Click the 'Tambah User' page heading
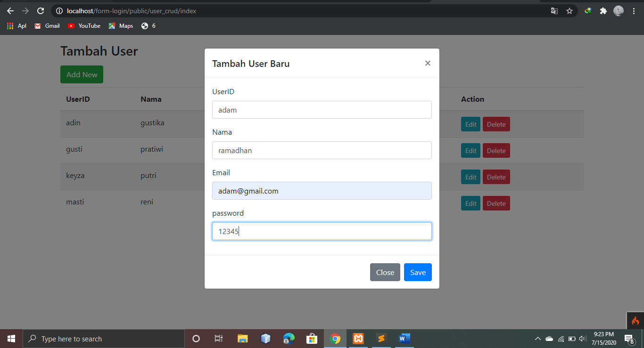Image resolution: width=644 pixels, height=348 pixels. pyautogui.click(x=99, y=51)
